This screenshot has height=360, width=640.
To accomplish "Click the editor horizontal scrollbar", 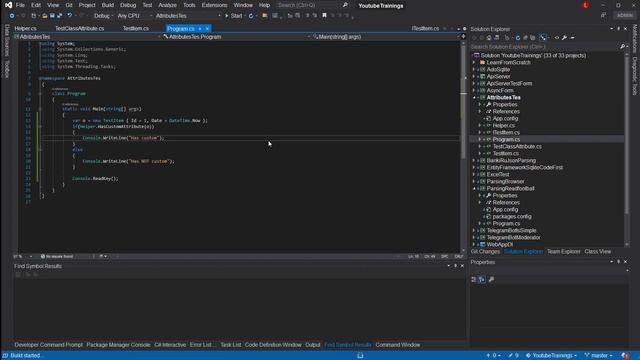I will [257, 256].
